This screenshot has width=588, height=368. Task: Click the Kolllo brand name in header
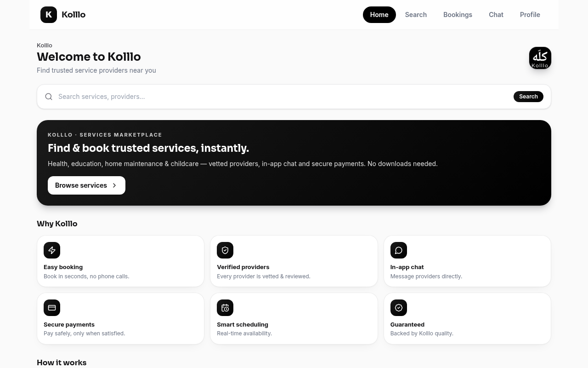(73, 15)
